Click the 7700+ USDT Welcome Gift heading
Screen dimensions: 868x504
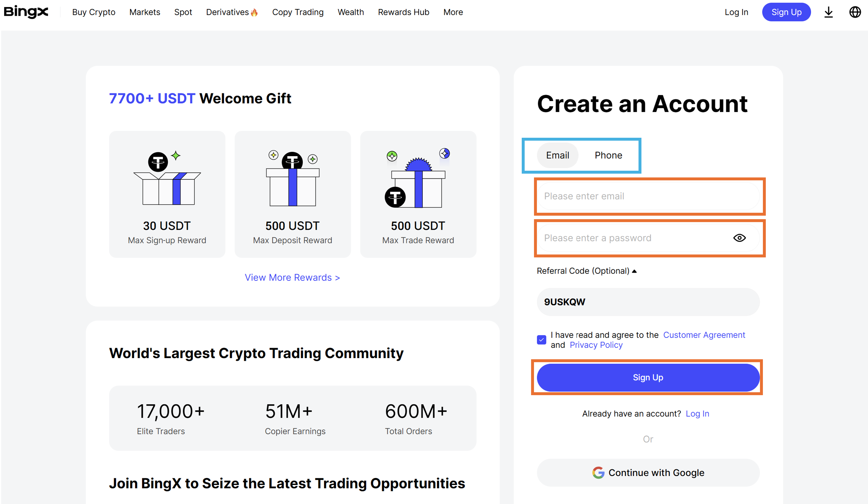coord(200,98)
